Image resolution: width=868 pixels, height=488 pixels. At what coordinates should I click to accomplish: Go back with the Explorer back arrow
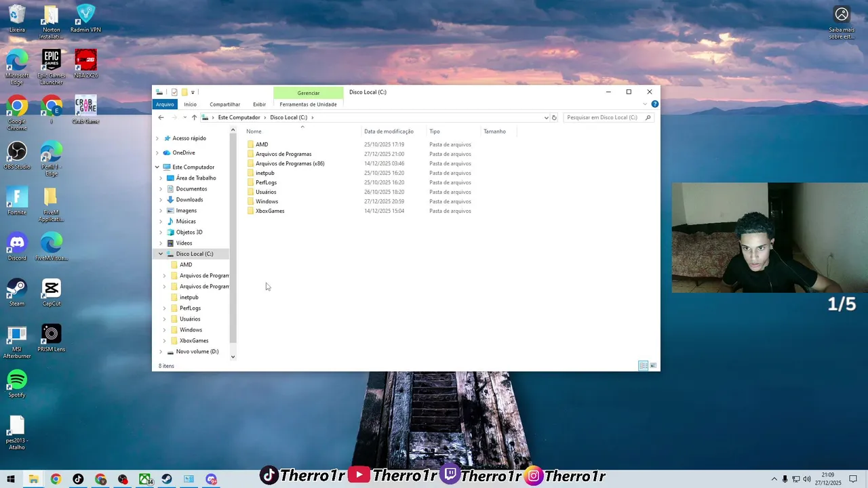click(161, 117)
